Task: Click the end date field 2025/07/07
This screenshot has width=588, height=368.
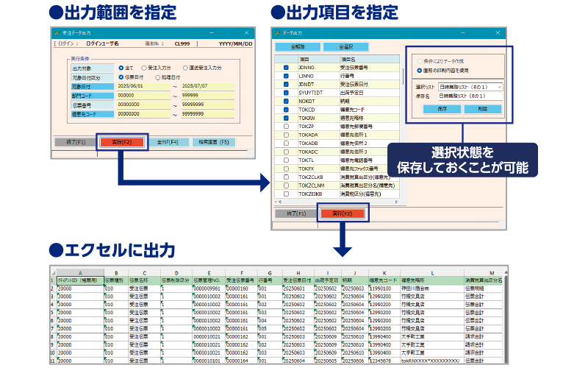Action: coord(208,86)
